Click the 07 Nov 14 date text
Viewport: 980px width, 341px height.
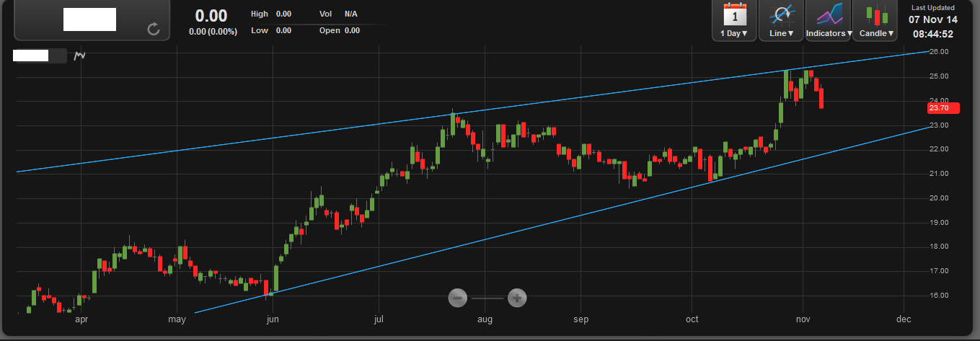tap(932, 19)
